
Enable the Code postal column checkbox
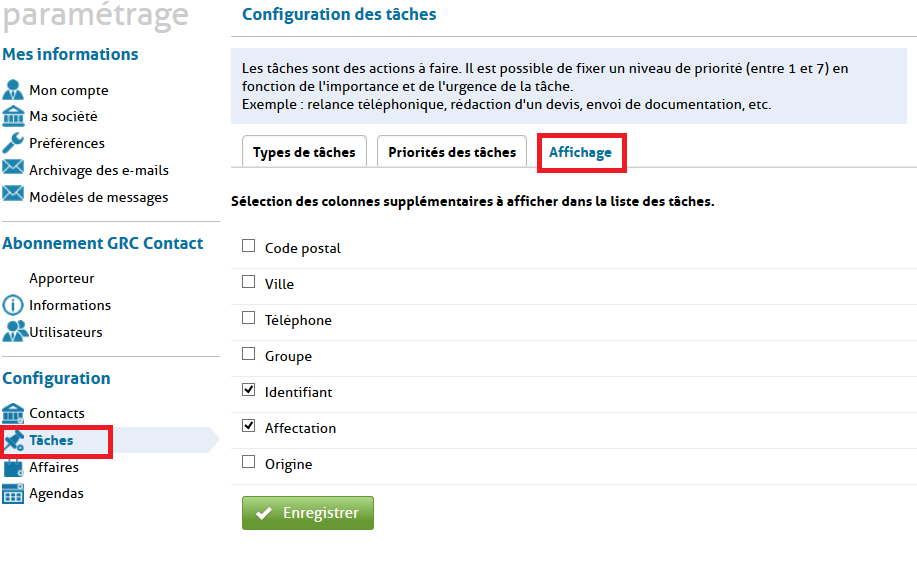[x=249, y=247]
